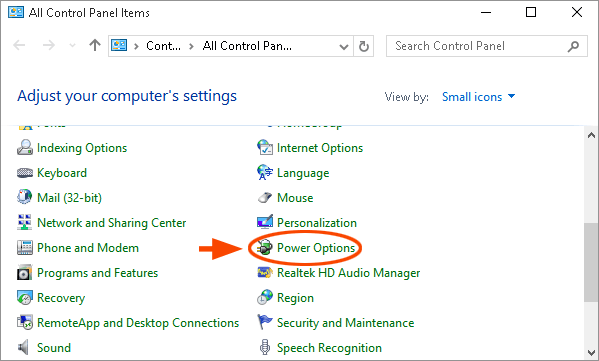Open Internet Options link
Viewport: 599px width, 361px height.
[x=320, y=148]
